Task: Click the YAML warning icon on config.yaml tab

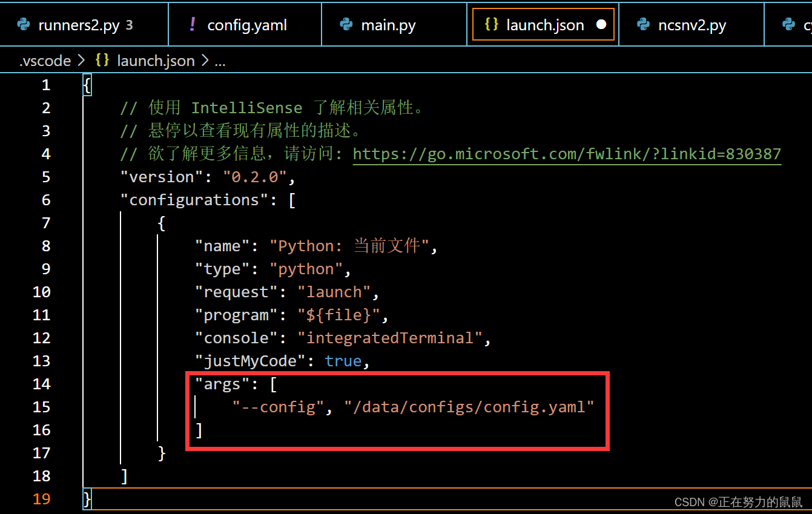Action: (x=191, y=24)
